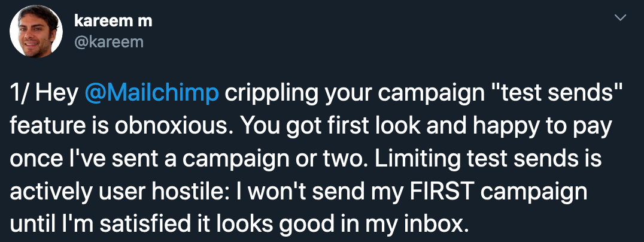Open the @Mailchimp mention link
The width and height of the screenshot is (644, 242).
(x=151, y=95)
